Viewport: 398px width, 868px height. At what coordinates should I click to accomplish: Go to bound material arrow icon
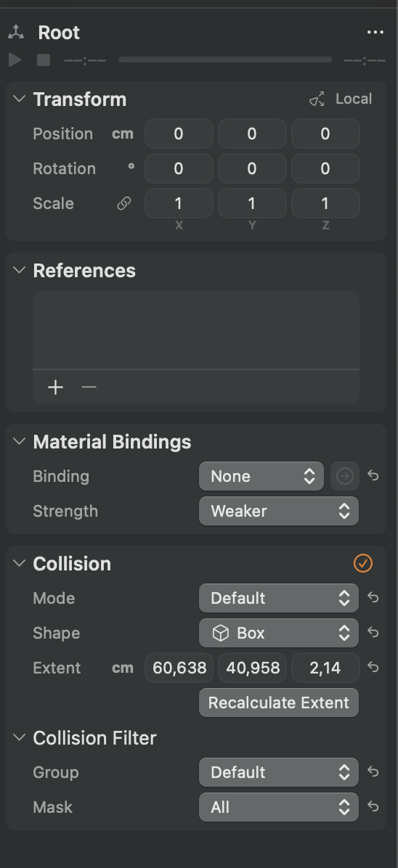pyautogui.click(x=345, y=476)
